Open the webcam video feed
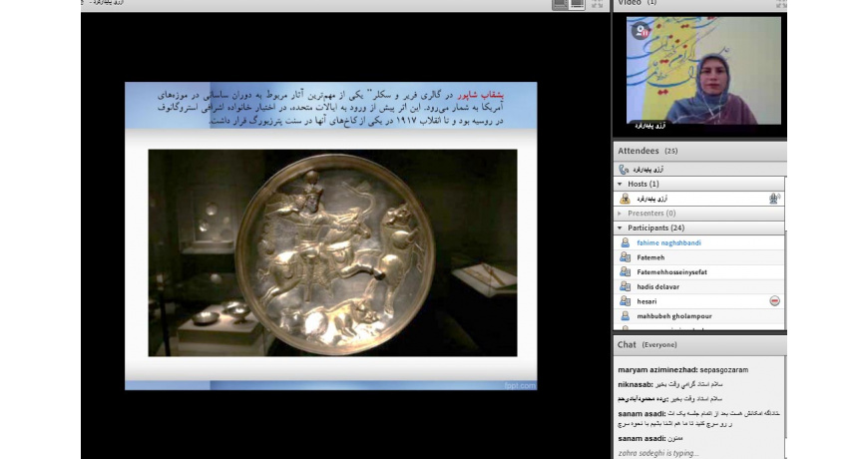 (x=703, y=70)
